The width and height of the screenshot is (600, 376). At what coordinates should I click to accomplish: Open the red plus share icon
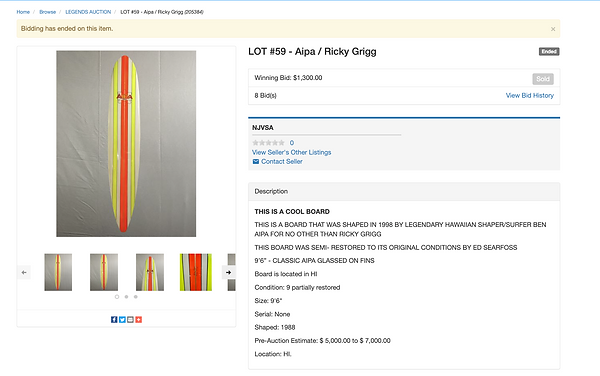pos(139,319)
